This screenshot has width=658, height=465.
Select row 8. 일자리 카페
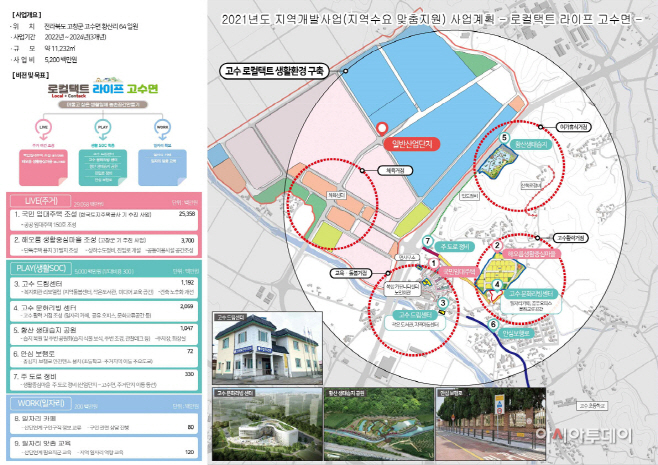(x=104, y=423)
